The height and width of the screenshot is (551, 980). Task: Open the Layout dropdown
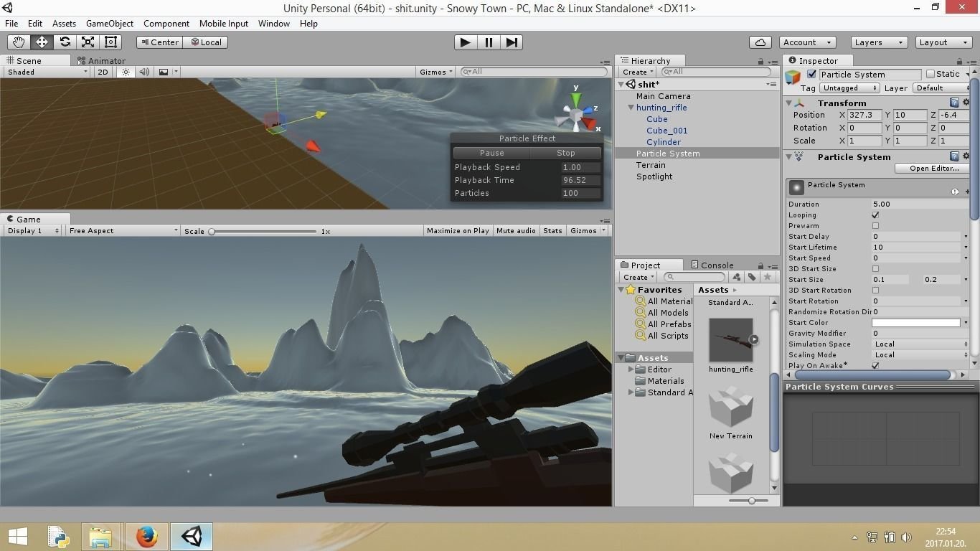tap(943, 42)
